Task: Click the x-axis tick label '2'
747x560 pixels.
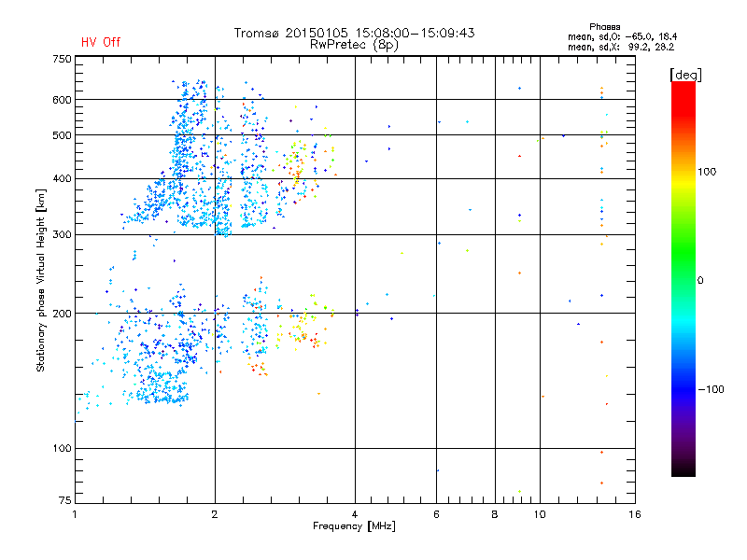Action: (215, 514)
